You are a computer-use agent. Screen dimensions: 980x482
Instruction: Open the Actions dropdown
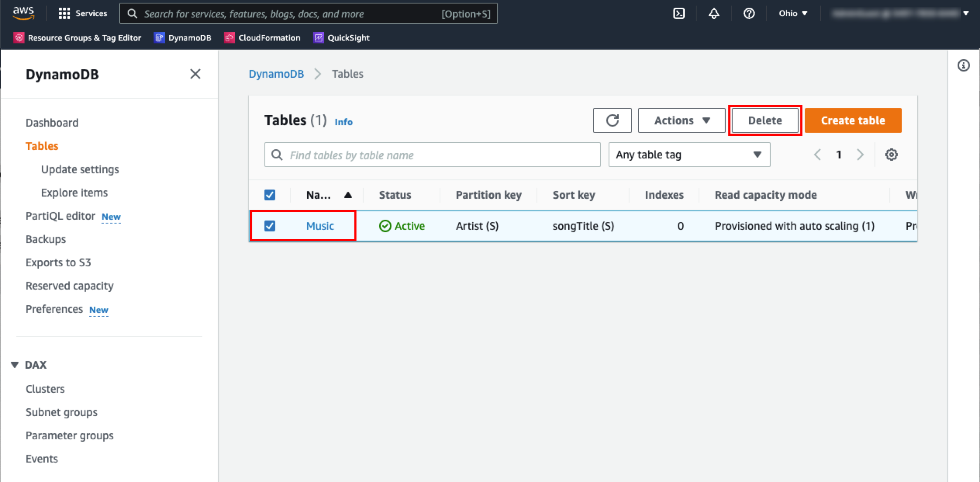[682, 120]
